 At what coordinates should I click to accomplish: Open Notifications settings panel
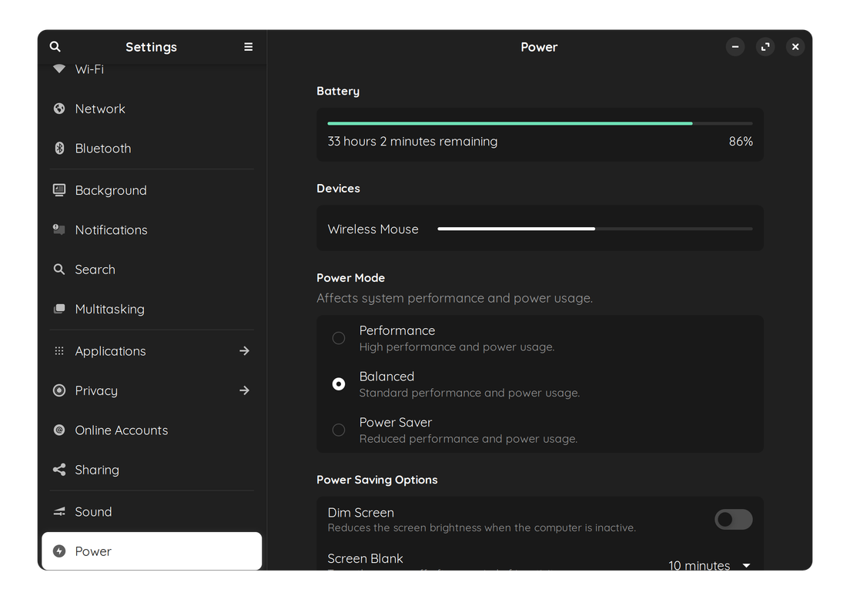click(152, 229)
